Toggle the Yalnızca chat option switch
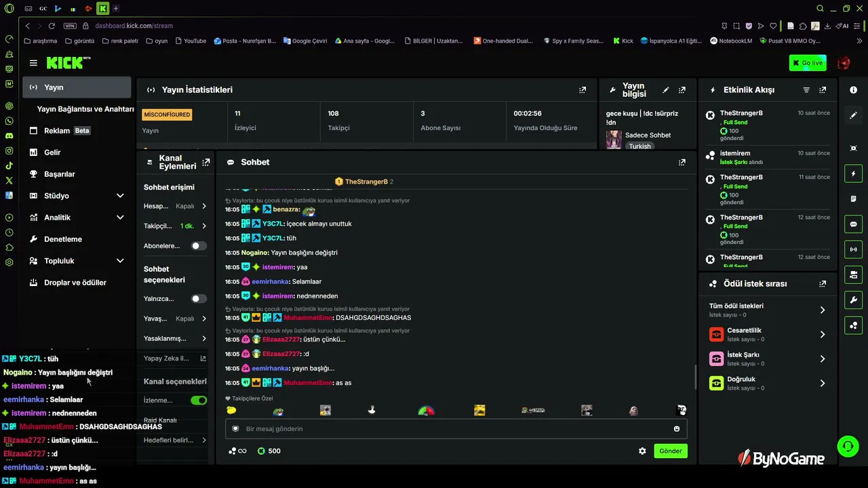868x488 pixels. click(x=199, y=299)
